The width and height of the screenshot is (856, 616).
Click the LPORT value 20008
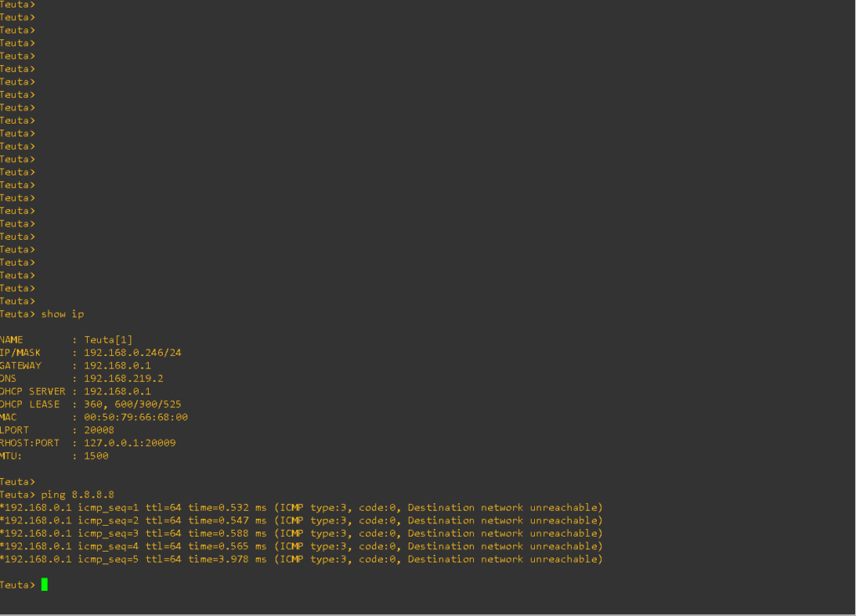99,430
